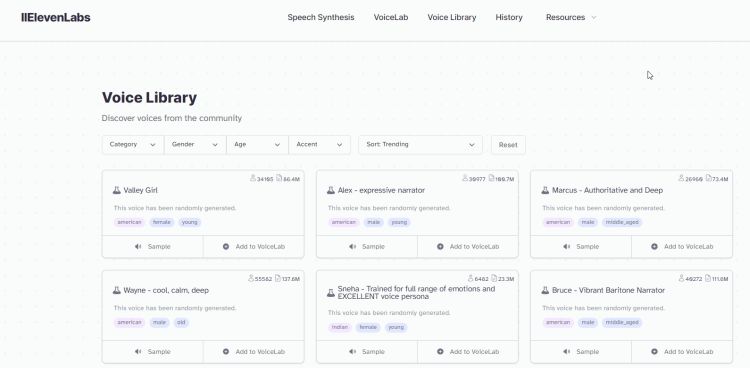
Task: Open the Accent filter dropdown
Action: (320, 145)
